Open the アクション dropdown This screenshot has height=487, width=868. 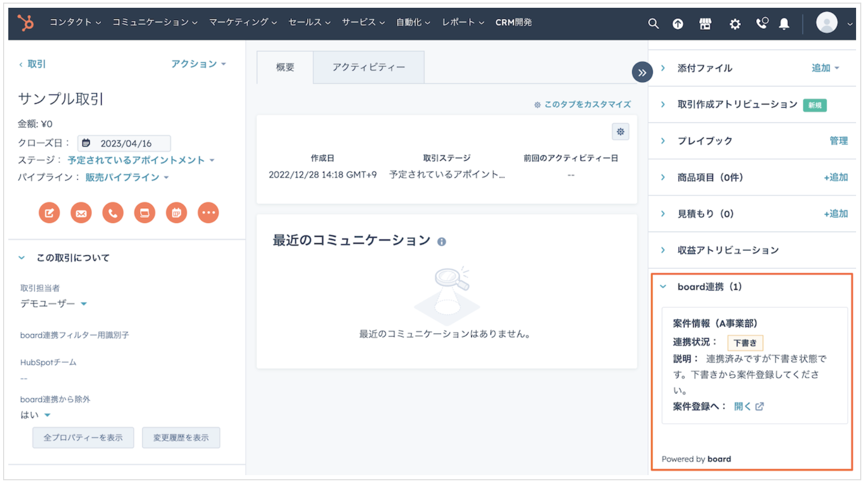pos(199,64)
